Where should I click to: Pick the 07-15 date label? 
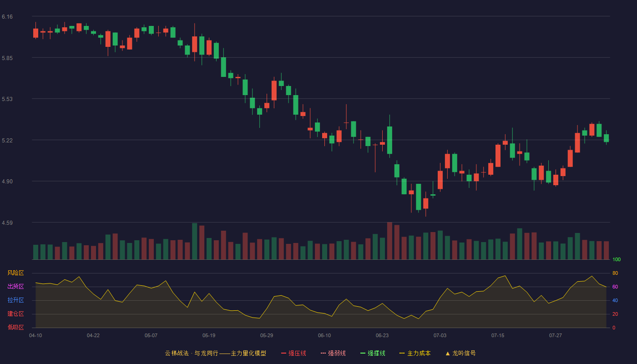[498, 335]
